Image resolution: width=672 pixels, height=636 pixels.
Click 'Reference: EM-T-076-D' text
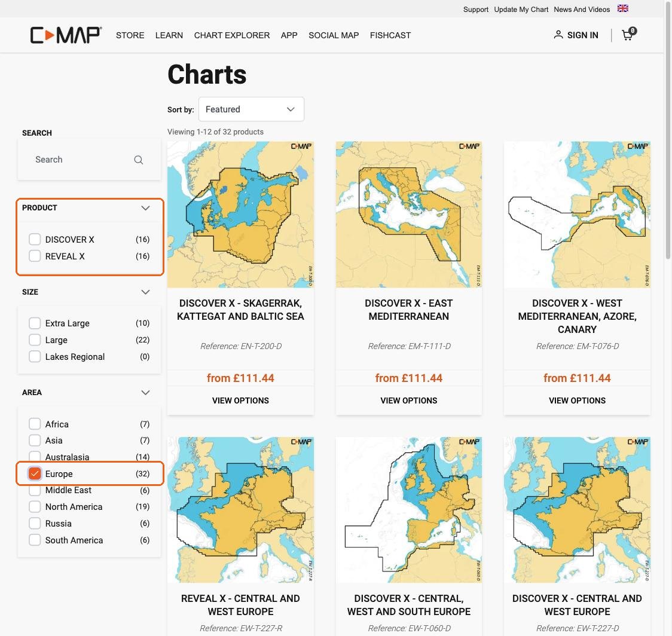coord(578,346)
